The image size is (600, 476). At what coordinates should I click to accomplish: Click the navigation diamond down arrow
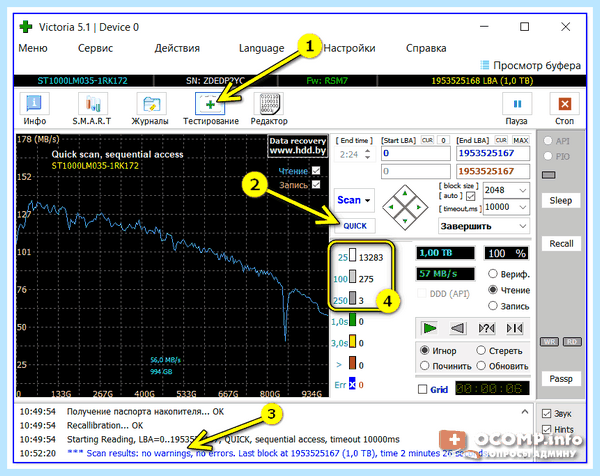coord(405,221)
